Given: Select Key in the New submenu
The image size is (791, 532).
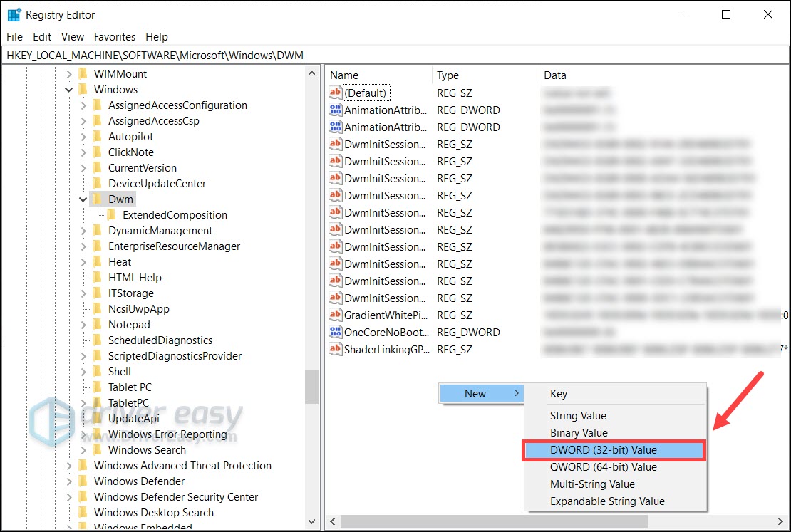Looking at the screenshot, I should click(615, 393).
